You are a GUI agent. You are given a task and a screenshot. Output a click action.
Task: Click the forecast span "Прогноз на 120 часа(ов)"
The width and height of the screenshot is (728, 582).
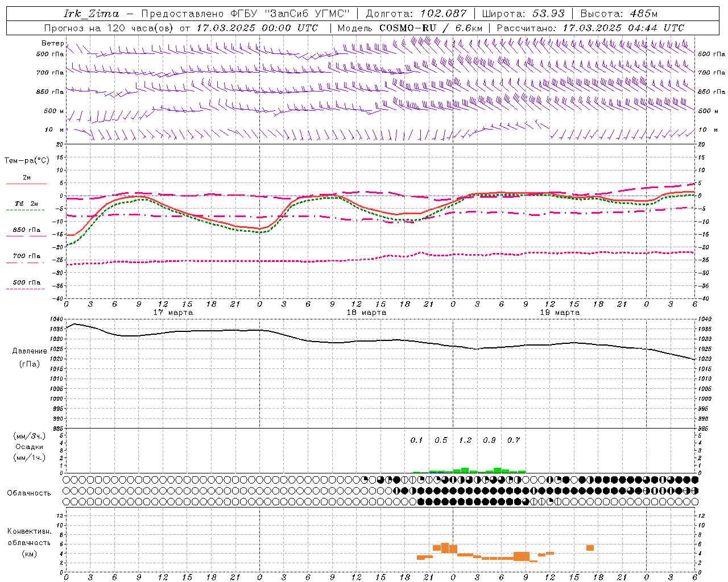[x=109, y=28]
